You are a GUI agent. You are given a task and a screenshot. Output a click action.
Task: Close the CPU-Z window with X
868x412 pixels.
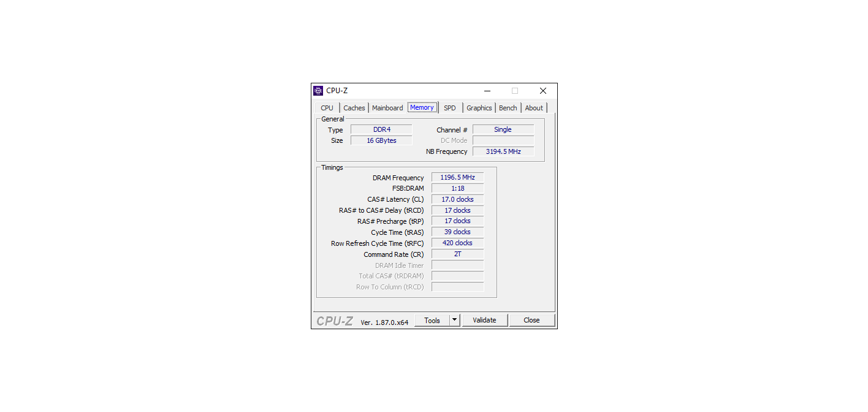click(x=543, y=91)
